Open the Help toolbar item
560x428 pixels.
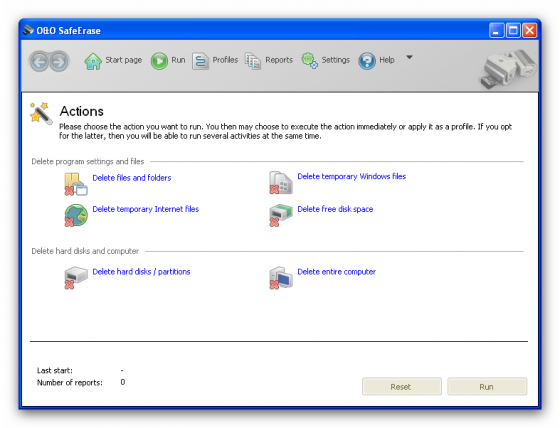tap(387, 60)
